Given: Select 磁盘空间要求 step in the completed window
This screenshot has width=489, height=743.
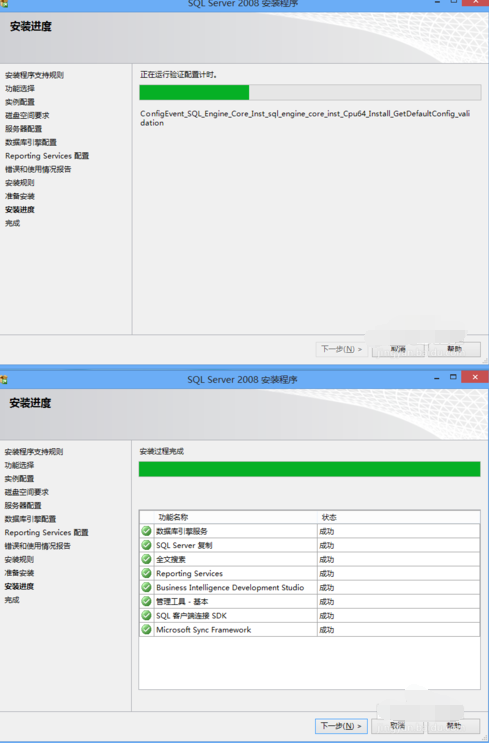Looking at the screenshot, I should pyautogui.click(x=27, y=492).
